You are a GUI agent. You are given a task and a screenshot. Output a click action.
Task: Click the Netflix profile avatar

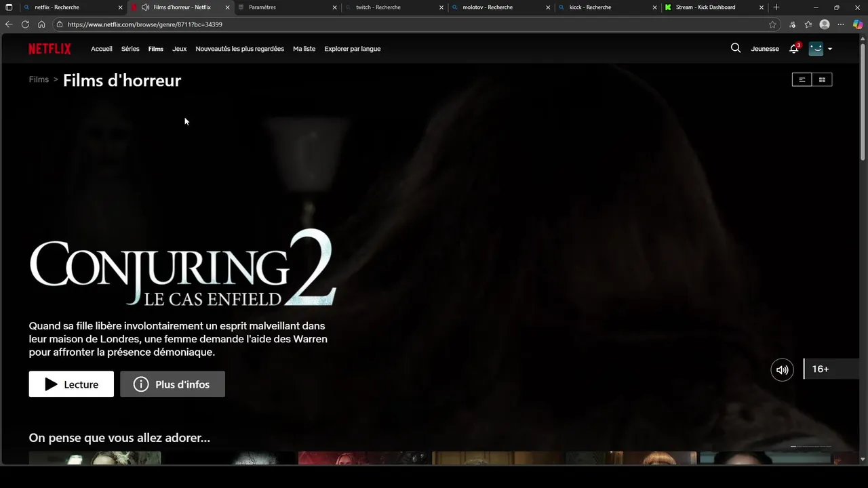(x=816, y=49)
